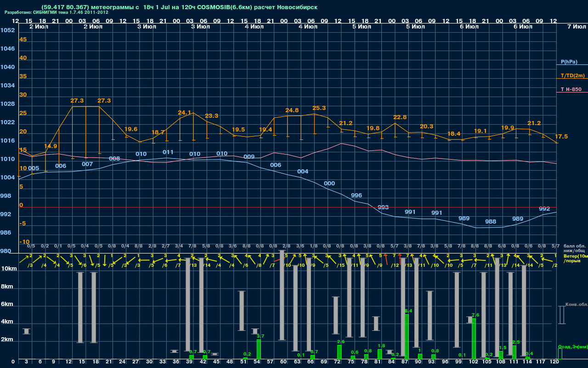The width and height of the screenshot is (588, 368).
Task: Click forecast hour 120 on bottom axis
Action: (x=554, y=362)
